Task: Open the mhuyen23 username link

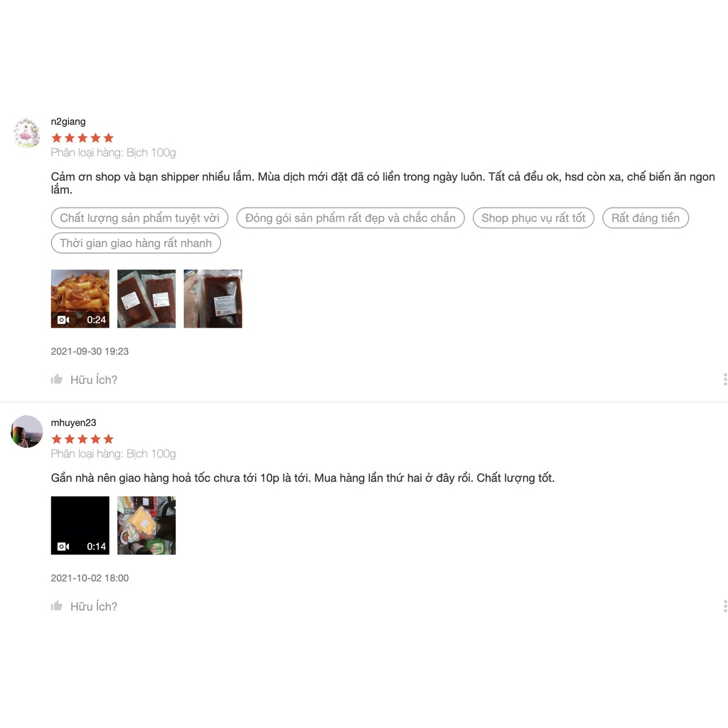Action: point(73,422)
